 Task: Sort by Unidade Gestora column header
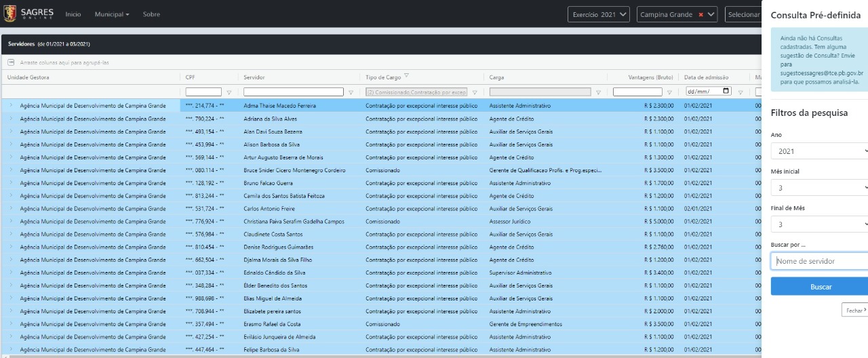pyautogui.click(x=28, y=77)
